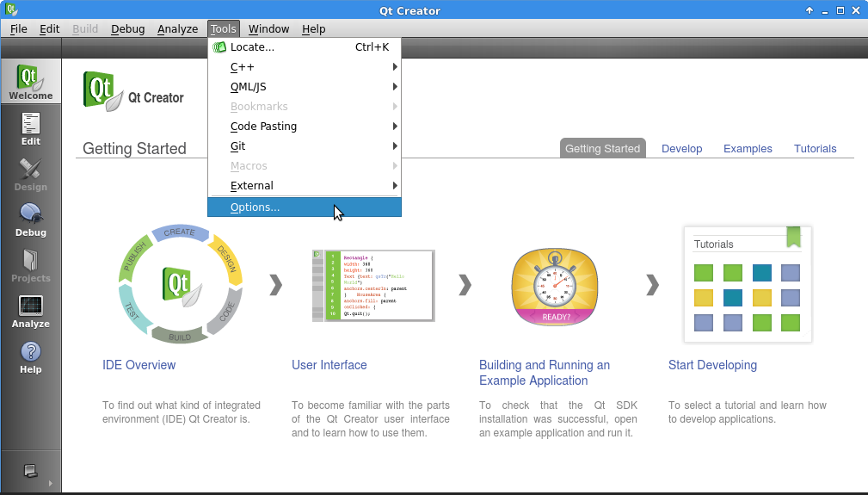
Task: Click the disabled Macros submenu entry
Action: [x=305, y=165]
